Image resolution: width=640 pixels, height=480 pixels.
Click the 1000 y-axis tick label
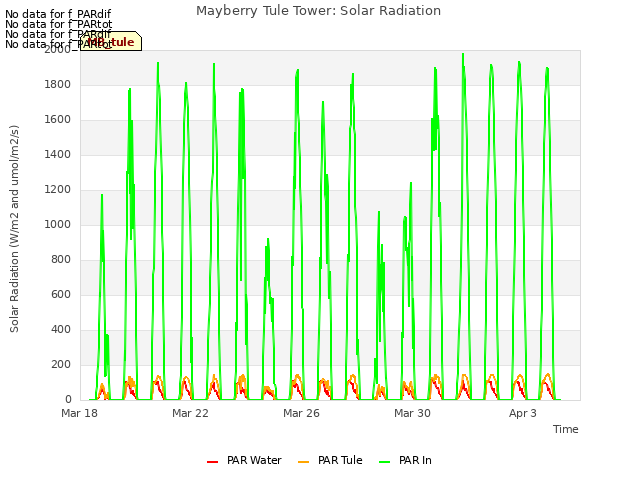tap(58, 224)
